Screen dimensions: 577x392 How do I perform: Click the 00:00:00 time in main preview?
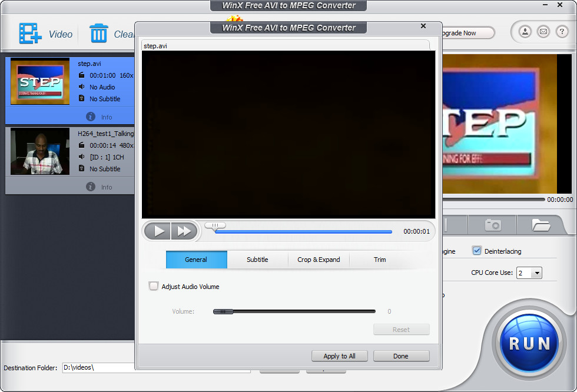560,200
